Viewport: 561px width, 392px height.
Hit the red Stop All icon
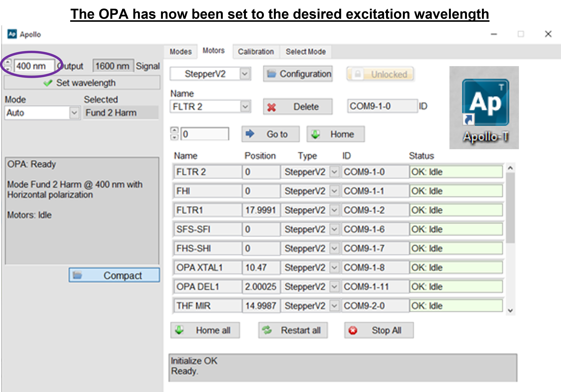(x=353, y=330)
